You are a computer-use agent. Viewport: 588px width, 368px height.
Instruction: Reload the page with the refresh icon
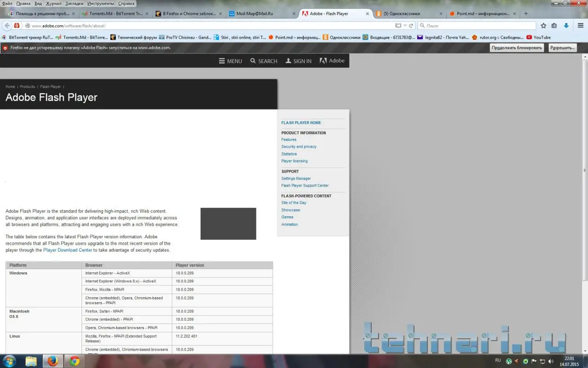pyautogui.click(x=411, y=26)
